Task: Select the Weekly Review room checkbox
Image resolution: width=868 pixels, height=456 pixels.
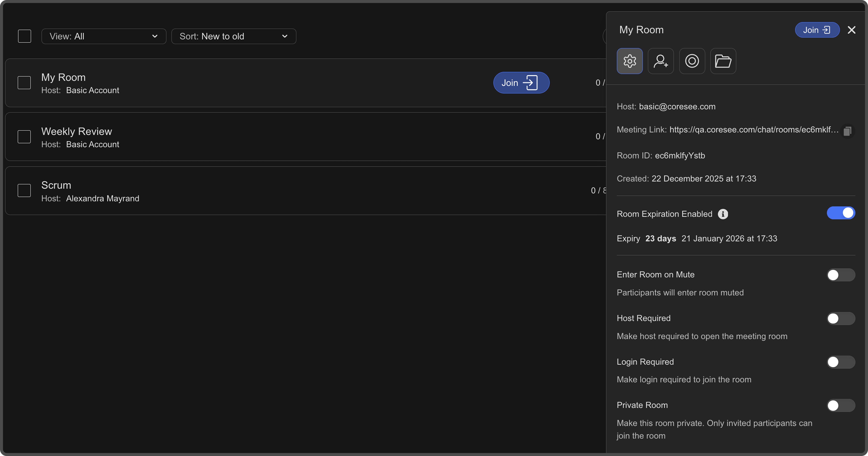Action: [x=24, y=136]
